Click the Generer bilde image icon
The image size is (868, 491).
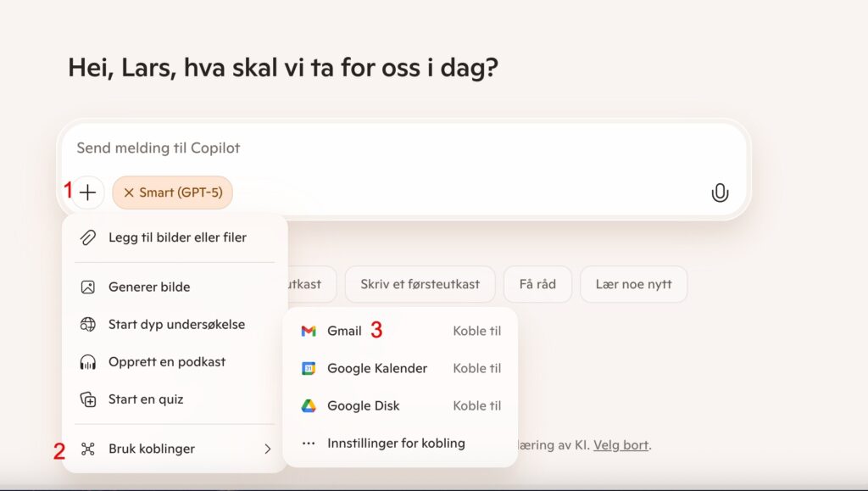click(x=88, y=287)
